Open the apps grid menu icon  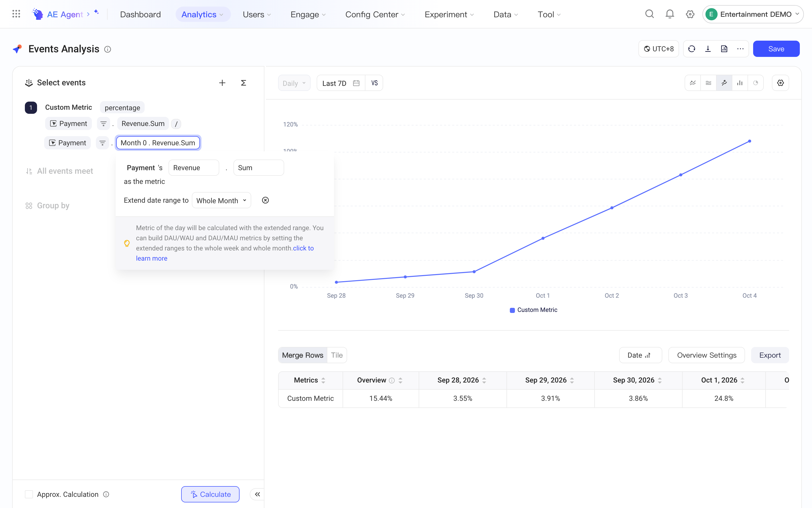tap(16, 14)
